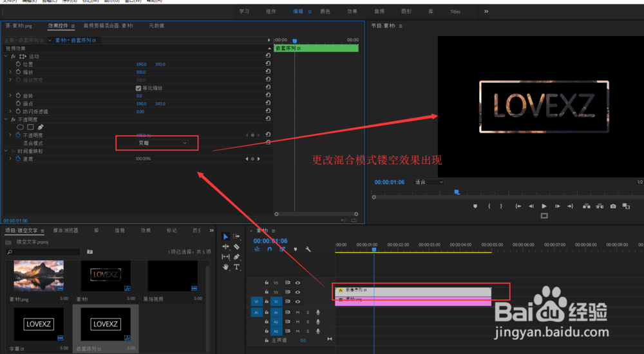Step back one frame
The width and height of the screenshot is (644, 354).
(531, 206)
